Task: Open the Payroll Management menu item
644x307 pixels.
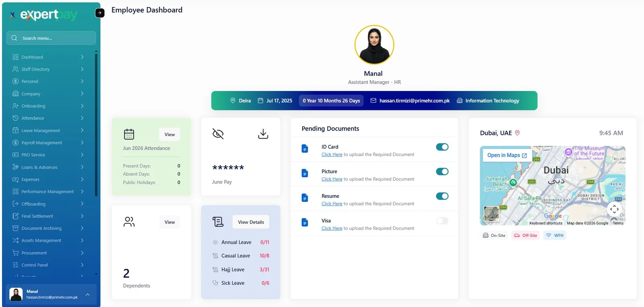Action: 48,143
